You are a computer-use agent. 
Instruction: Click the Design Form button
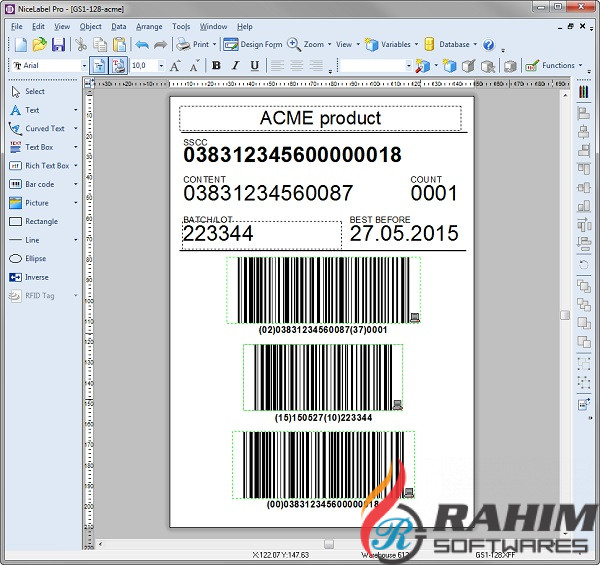click(x=254, y=44)
